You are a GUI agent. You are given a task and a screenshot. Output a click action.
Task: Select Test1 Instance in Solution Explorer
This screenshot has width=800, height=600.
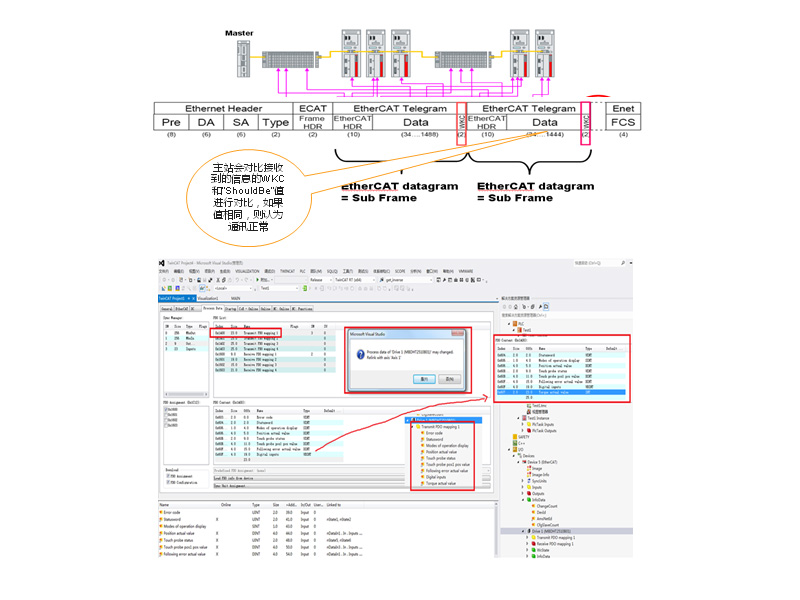click(538, 418)
